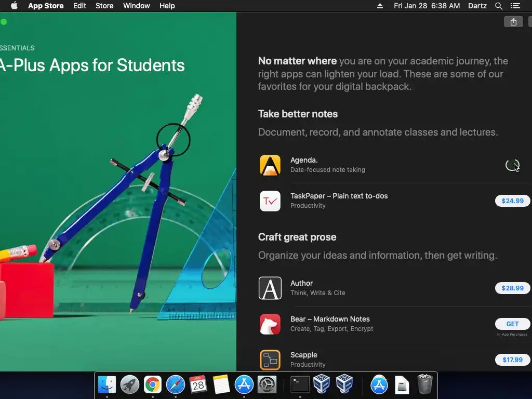
Task: Open the App Store menu
Action: (x=46, y=6)
